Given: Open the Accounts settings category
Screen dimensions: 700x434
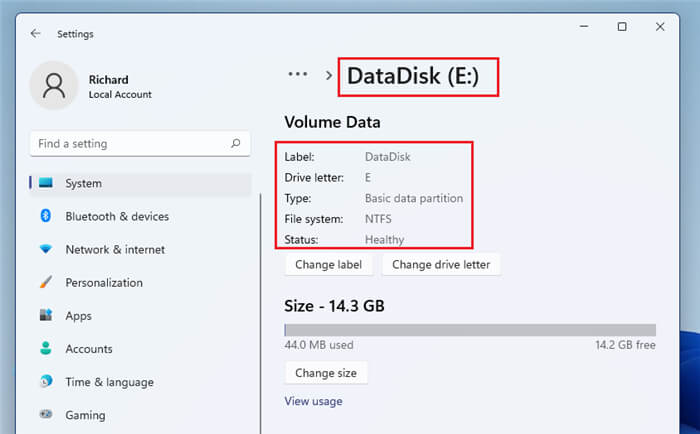Looking at the screenshot, I should tap(141, 348).
